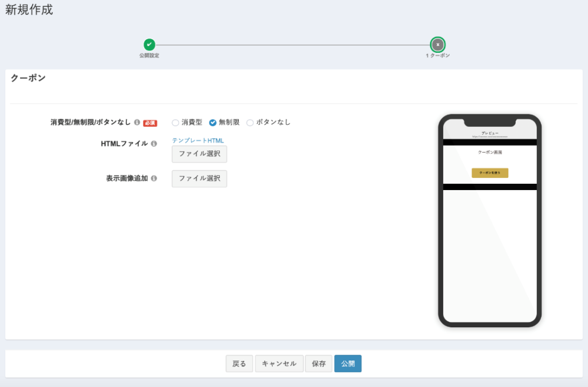Click the キャンセル button

pyautogui.click(x=279, y=363)
